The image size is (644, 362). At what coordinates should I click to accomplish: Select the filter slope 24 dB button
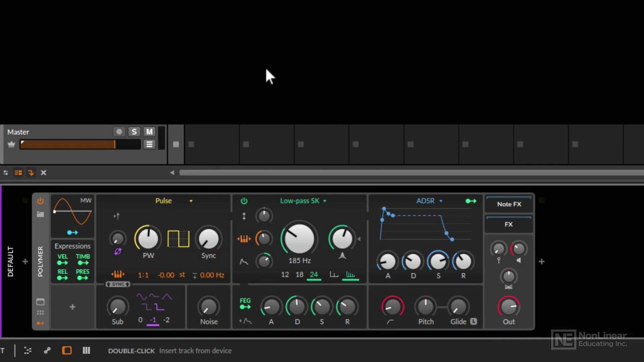pyautogui.click(x=314, y=275)
